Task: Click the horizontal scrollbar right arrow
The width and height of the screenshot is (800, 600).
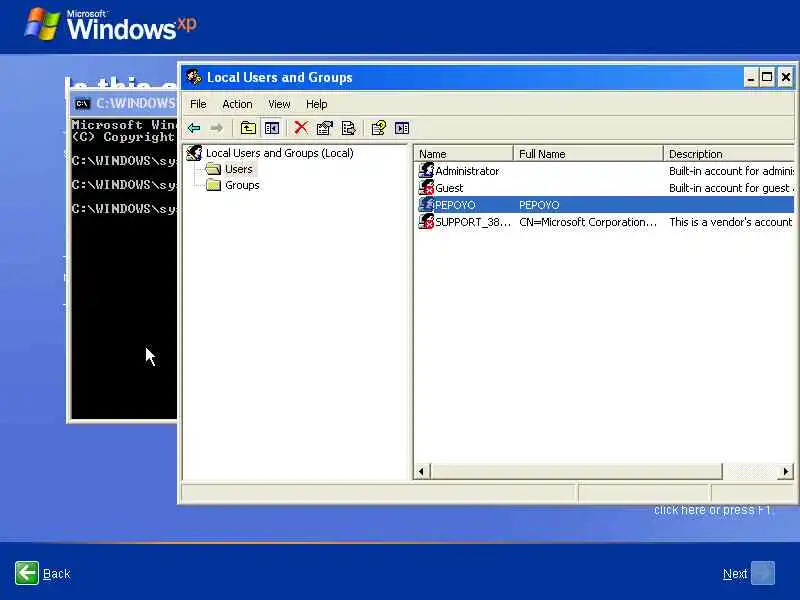Action: (x=786, y=471)
